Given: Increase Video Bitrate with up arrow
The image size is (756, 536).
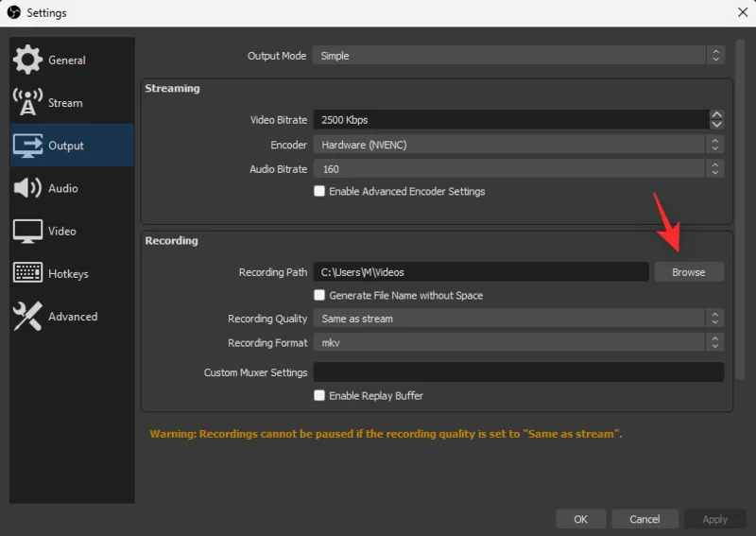Looking at the screenshot, I should [716, 115].
